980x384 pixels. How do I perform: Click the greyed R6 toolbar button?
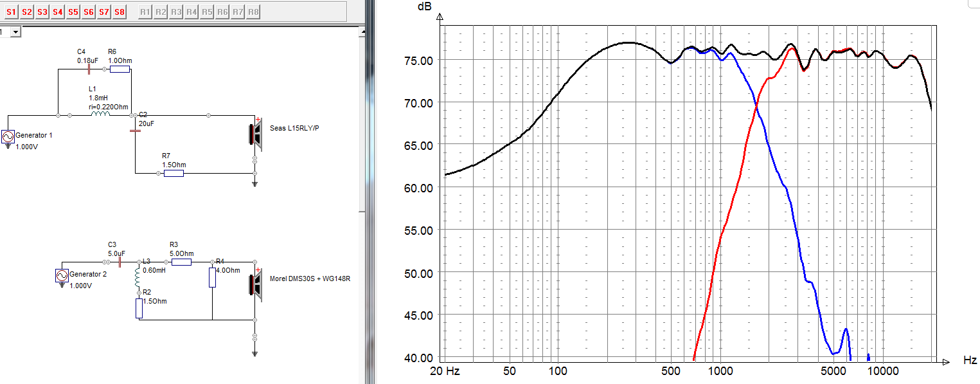[222, 12]
